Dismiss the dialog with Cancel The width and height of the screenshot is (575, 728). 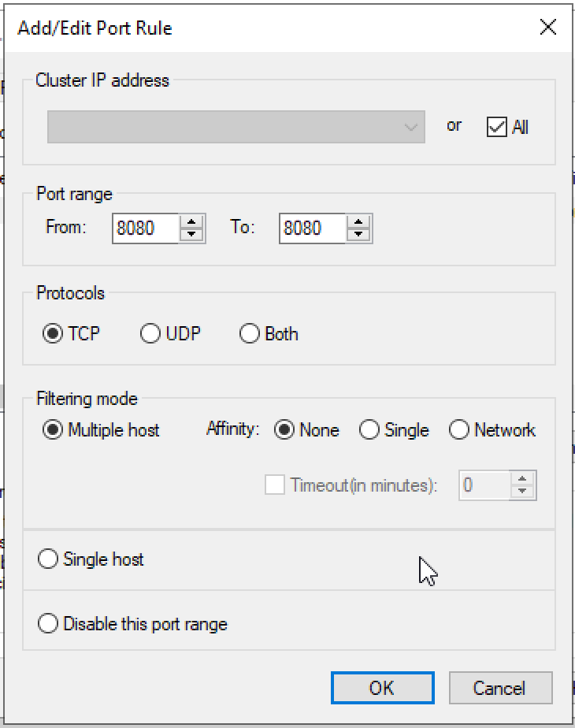tap(501, 686)
